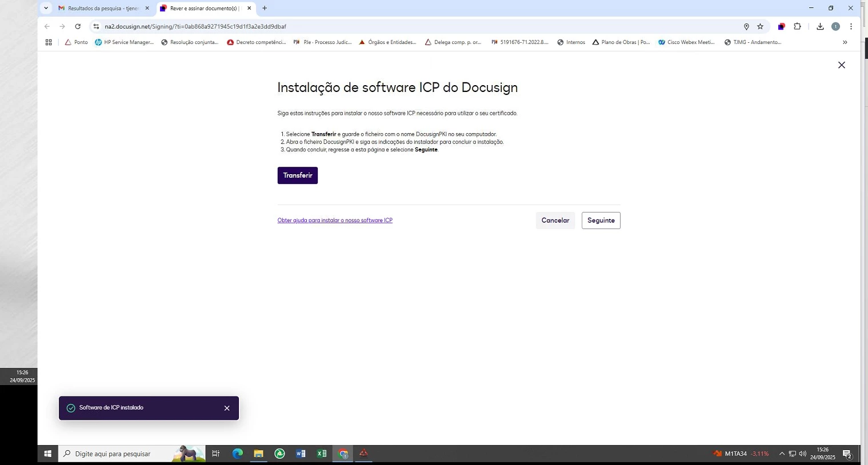Open the help link for installing ICP software
868x465 pixels.
[335, 221]
